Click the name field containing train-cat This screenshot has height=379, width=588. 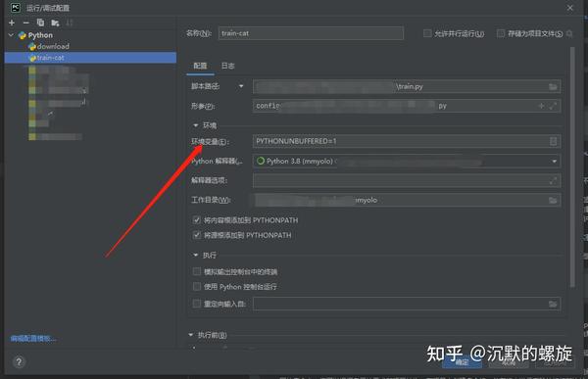click(311, 33)
